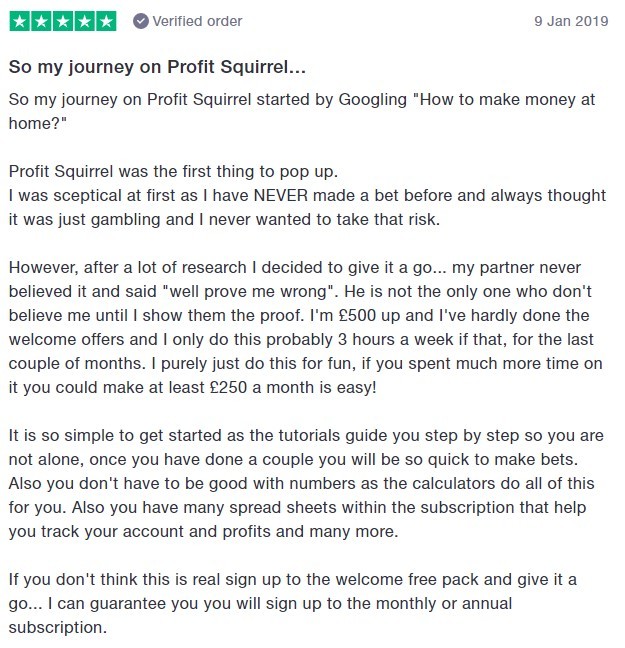The width and height of the screenshot is (625, 648).
Task: Click the grey verified checkmark icon
Action: pos(141,21)
